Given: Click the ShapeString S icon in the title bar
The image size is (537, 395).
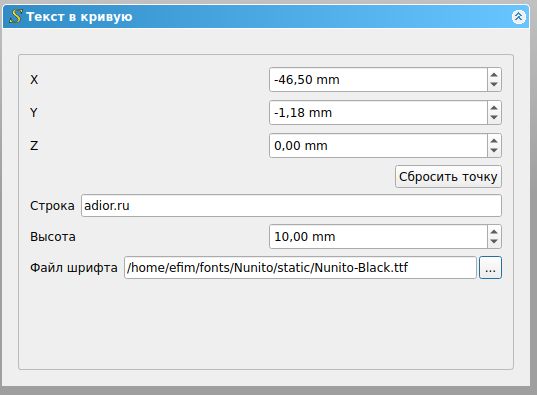Looking at the screenshot, I should [16, 16].
